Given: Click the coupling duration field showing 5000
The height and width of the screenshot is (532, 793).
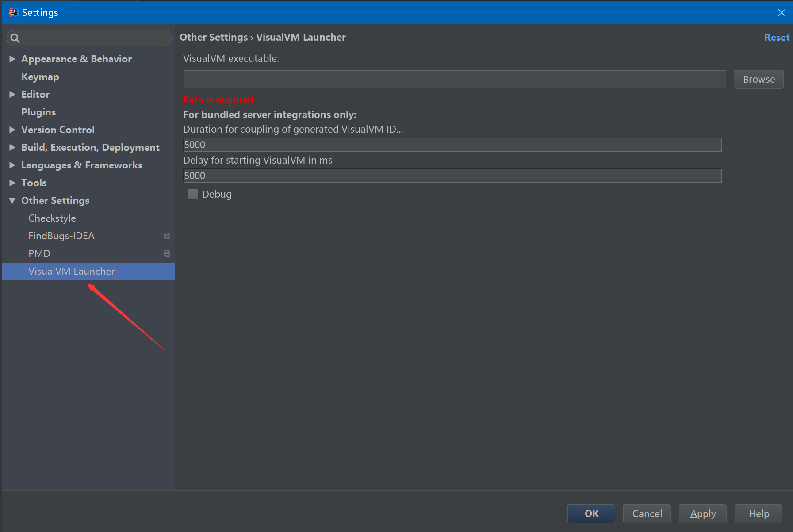Looking at the screenshot, I should (x=452, y=145).
